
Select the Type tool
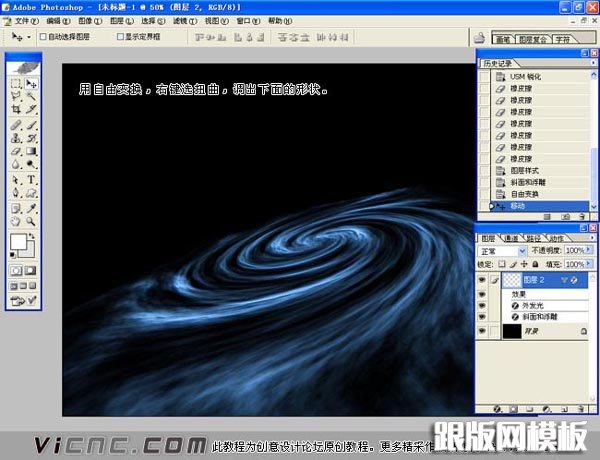[x=31, y=179]
